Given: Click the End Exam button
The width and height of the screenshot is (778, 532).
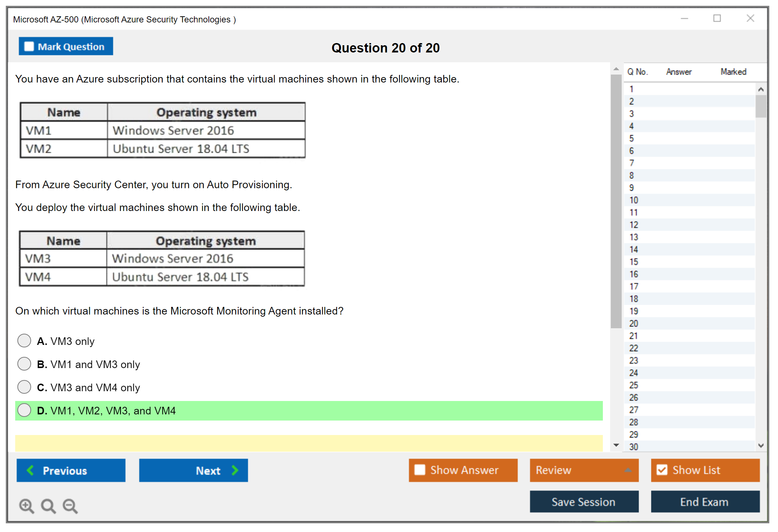Looking at the screenshot, I should [x=705, y=502].
